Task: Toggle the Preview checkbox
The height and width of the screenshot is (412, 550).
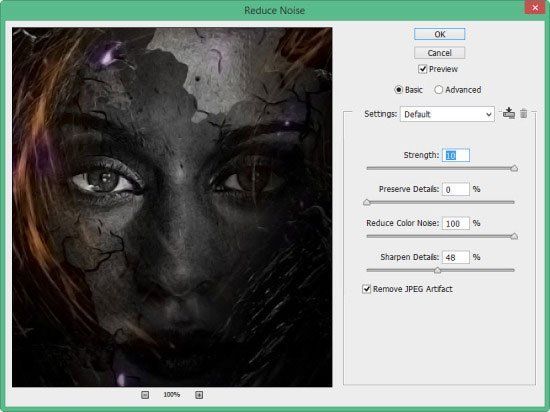Action: 423,69
